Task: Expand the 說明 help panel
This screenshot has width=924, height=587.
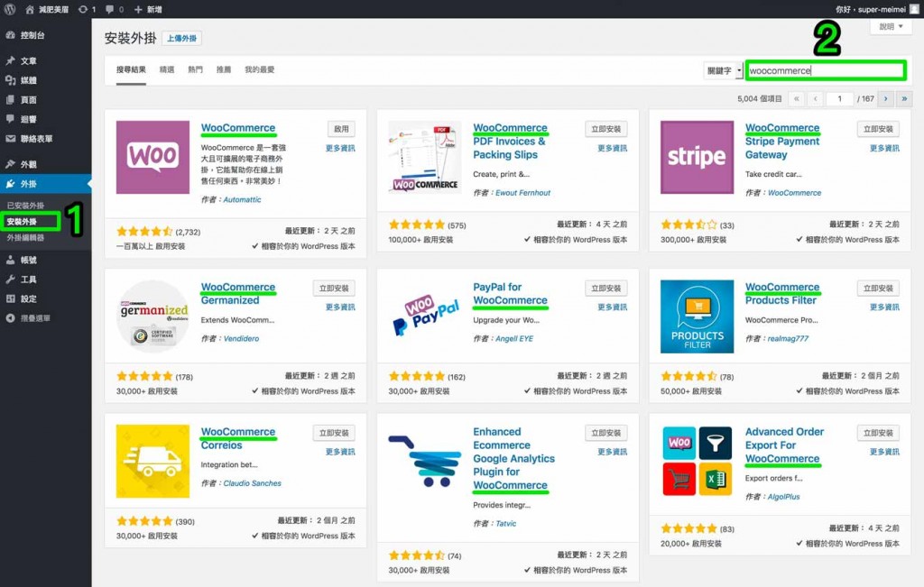Action: 891,27
